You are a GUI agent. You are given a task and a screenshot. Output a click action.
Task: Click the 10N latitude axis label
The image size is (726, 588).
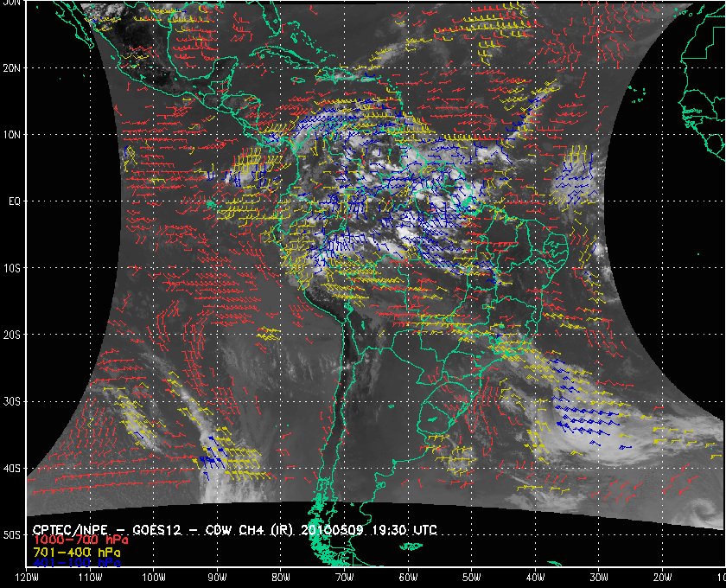[x=13, y=134]
